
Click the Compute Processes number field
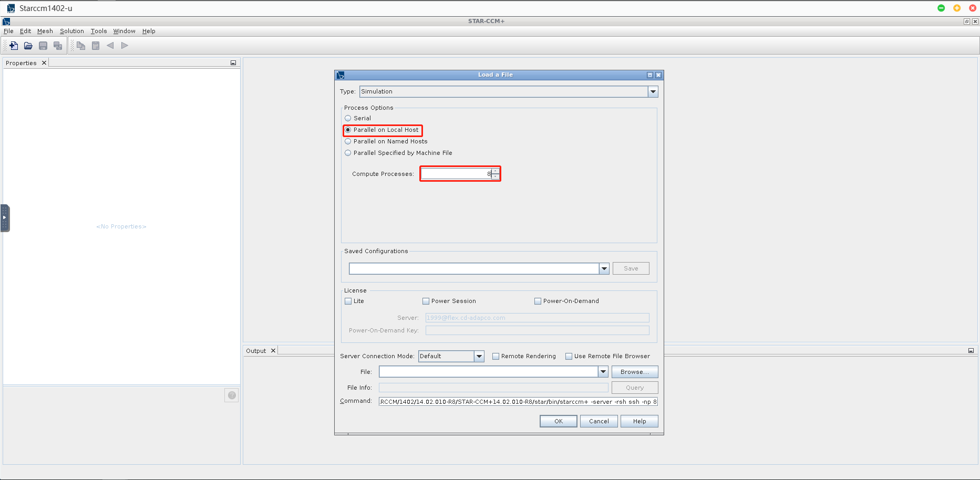tap(456, 174)
